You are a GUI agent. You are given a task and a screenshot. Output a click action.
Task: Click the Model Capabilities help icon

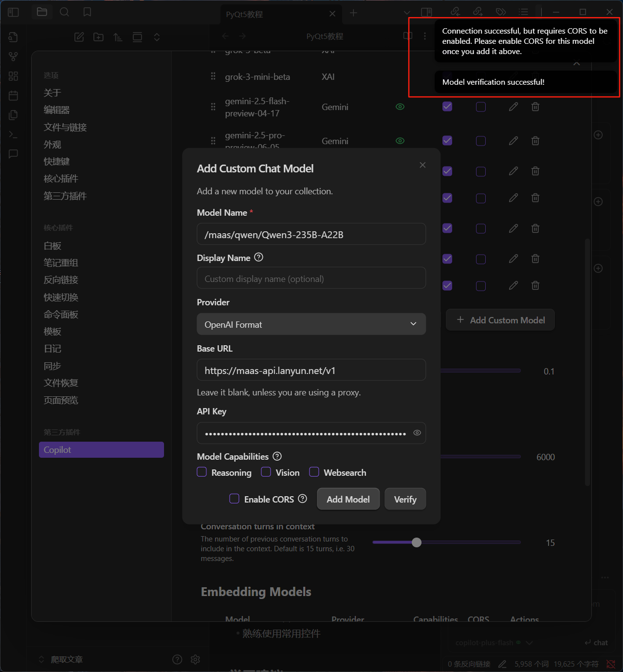pos(277,456)
